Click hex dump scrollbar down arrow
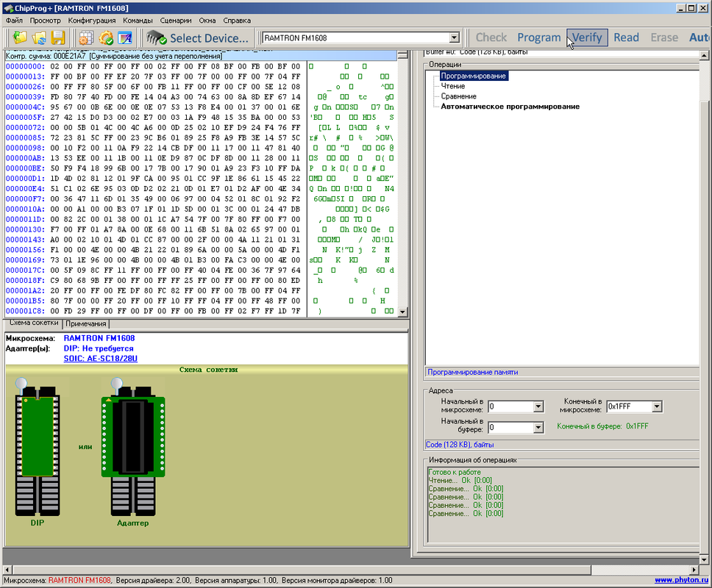 (x=402, y=312)
